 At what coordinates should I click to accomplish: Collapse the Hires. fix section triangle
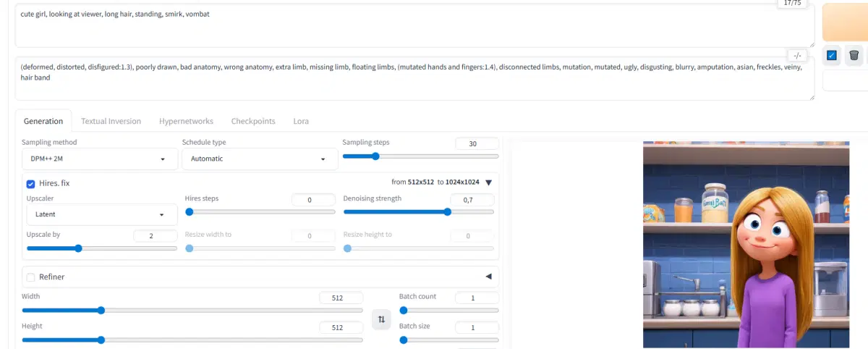click(488, 183)
